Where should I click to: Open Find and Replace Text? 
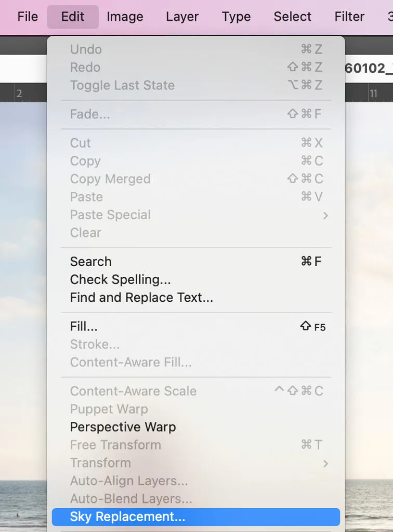141,298
